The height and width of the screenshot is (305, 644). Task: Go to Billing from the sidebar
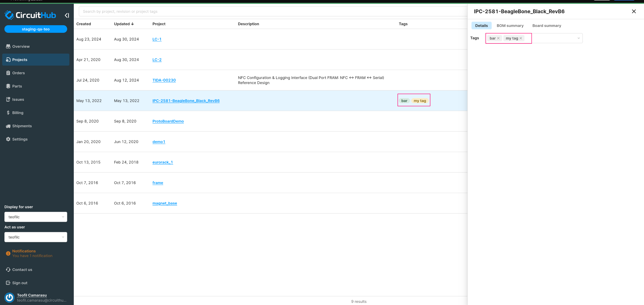[x=17, y=112]
